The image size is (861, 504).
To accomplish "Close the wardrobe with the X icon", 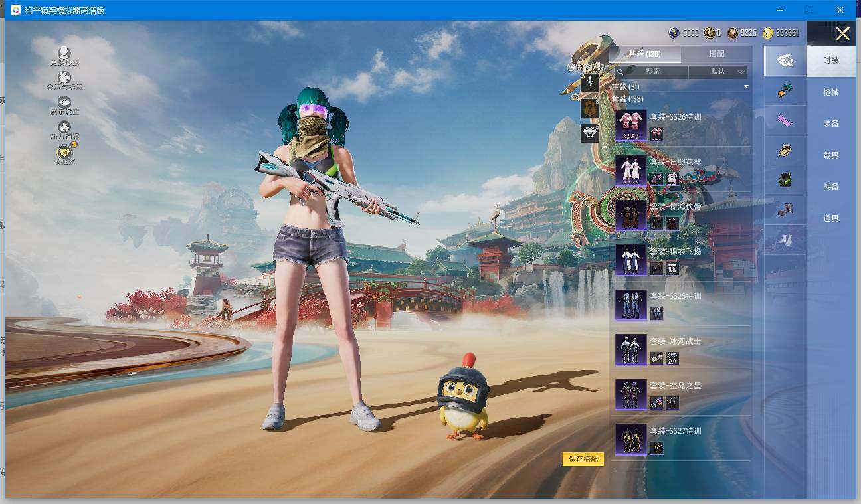I will click(842, 34).
